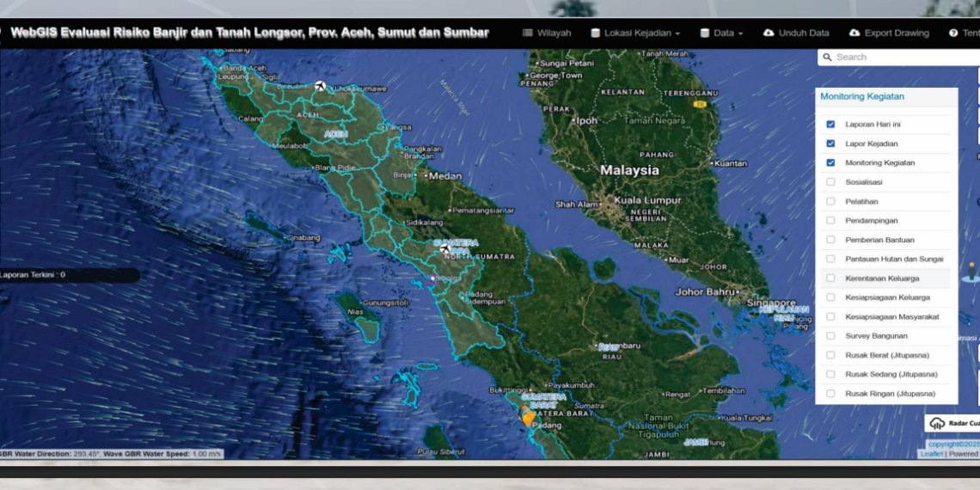Expand the Data dropdown menu
980x490 pixels.
pyautogui.click(x=721, y=34)
